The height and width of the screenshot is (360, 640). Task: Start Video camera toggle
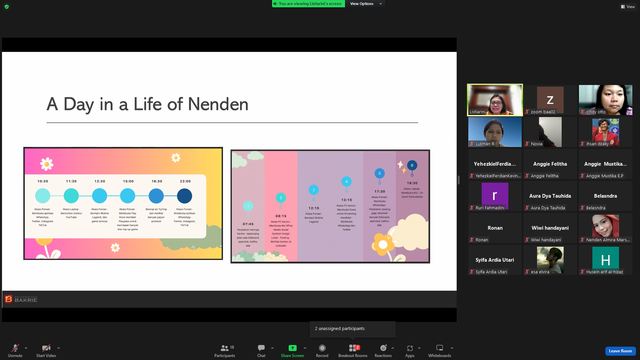click(x=46, y=350)
